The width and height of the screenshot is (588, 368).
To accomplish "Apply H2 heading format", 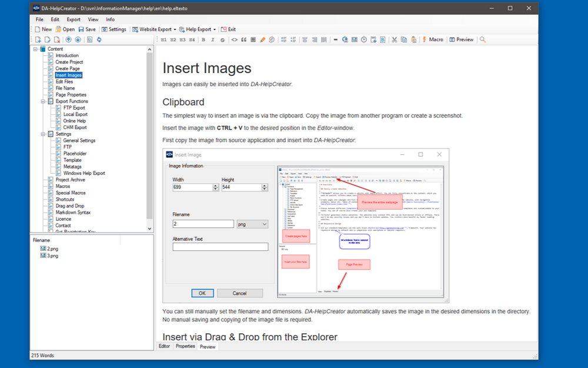I will tap(173, 39).
